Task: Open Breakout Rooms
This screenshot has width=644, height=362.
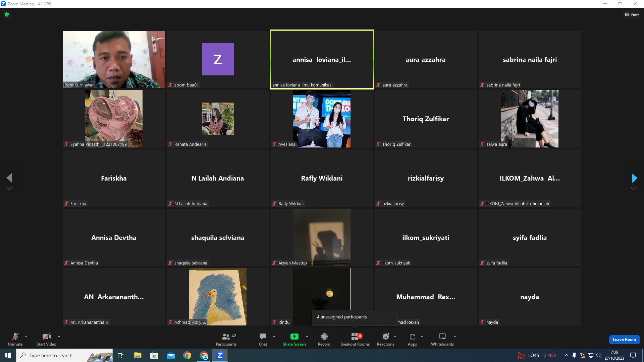Action: click(x=355, y=339)
